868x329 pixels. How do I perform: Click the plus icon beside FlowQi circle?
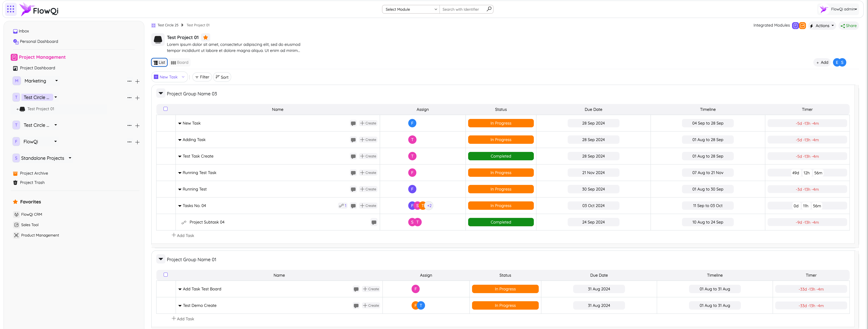(137, 142)
